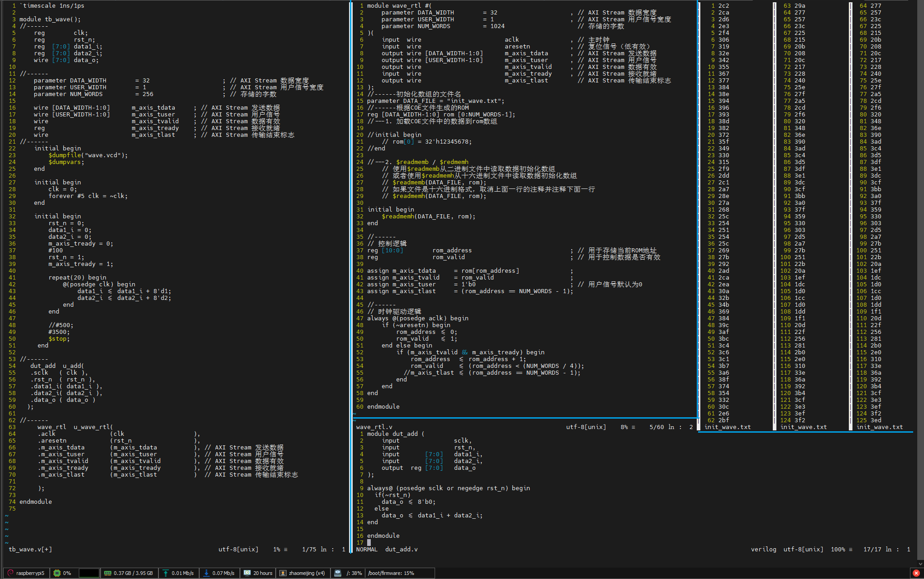Click '`timescale 1ns/1ps' on line 1
924x579 pixels.
[x=52, y=5]
